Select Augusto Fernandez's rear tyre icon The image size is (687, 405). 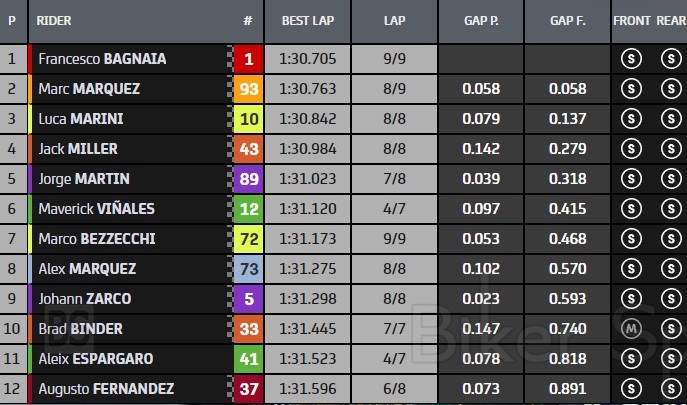(x=669, y=388)
